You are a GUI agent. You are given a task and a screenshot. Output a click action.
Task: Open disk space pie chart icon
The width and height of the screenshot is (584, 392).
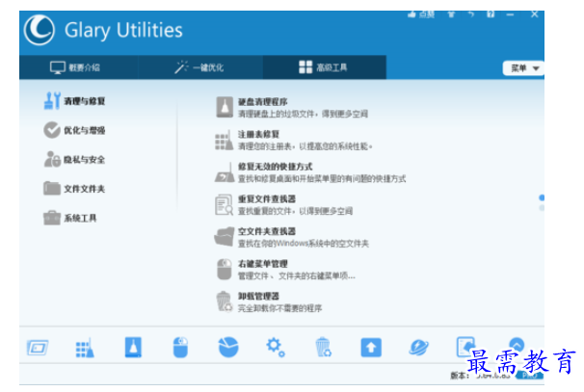tap(228, 347)
